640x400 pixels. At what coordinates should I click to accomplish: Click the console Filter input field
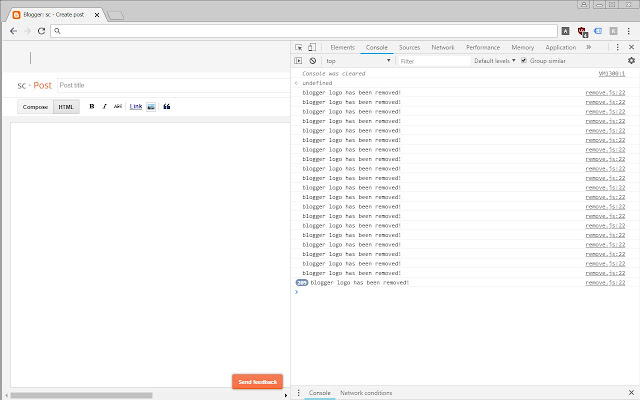(x=434, y=61)
